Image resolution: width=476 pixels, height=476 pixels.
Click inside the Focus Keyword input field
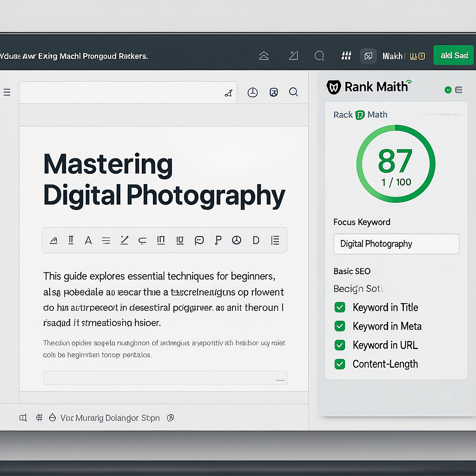[396, 244]
